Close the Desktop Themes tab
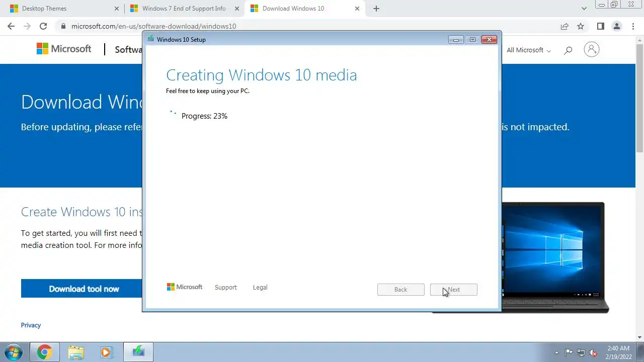The height and width of the screenshot is (362, 644). (x=117, y=9)
